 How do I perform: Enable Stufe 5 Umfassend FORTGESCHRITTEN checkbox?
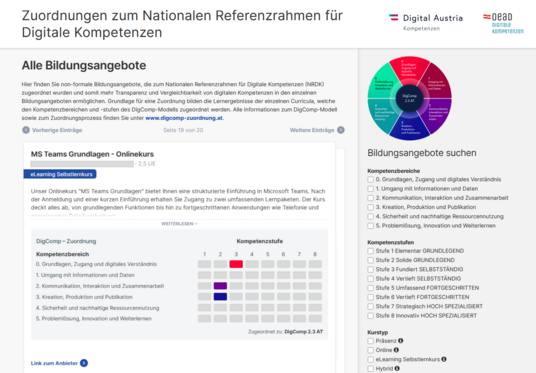pyautogui.click(x=371, y=288)
